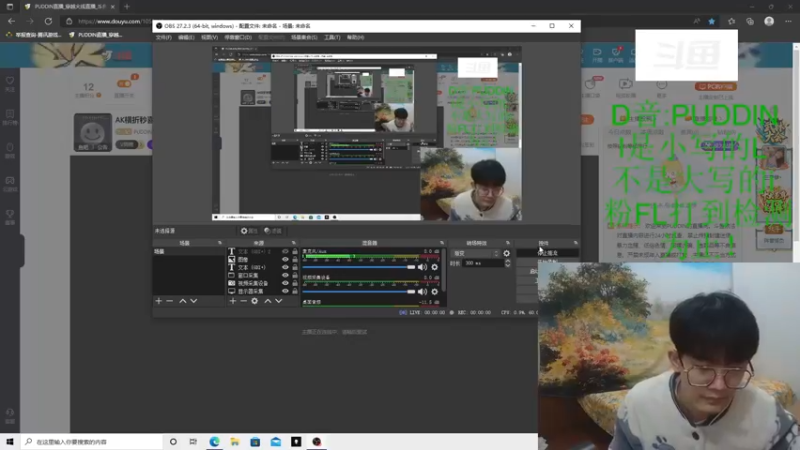Open Microsoft Edge from the taskbar

pyautogui.click(x=214, y=442)
